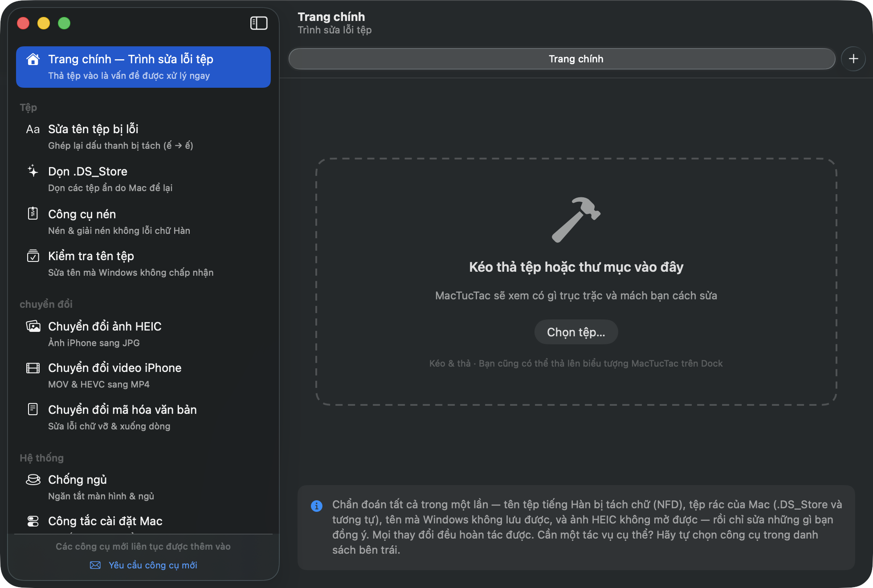Select the Trang chính tab
The image size is (873, 588).
562,59
